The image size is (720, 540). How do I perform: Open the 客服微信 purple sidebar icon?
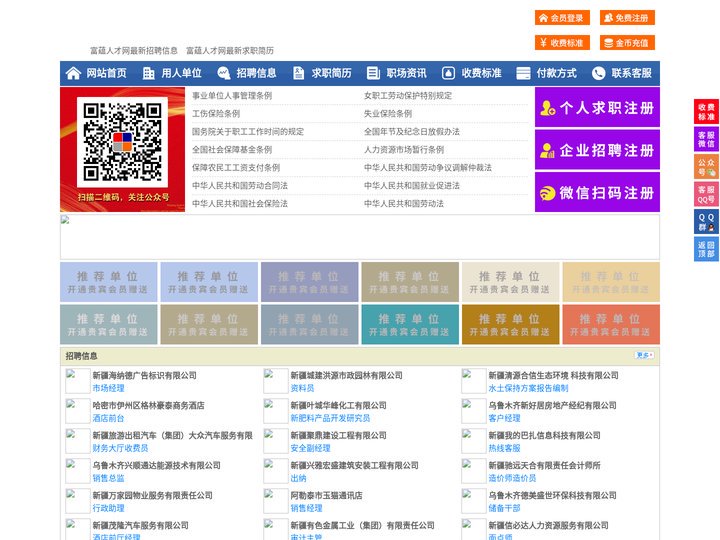[x=706, y=139]
